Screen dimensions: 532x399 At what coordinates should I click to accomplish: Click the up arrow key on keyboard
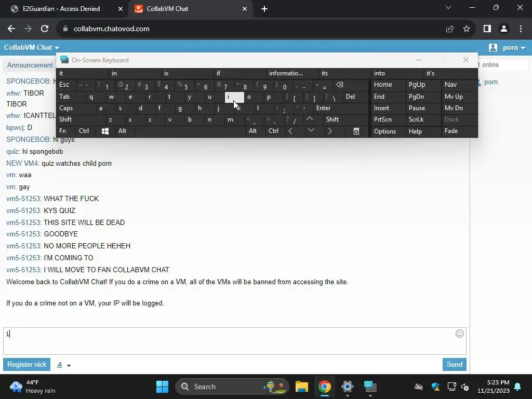click(x=310, y=119)
